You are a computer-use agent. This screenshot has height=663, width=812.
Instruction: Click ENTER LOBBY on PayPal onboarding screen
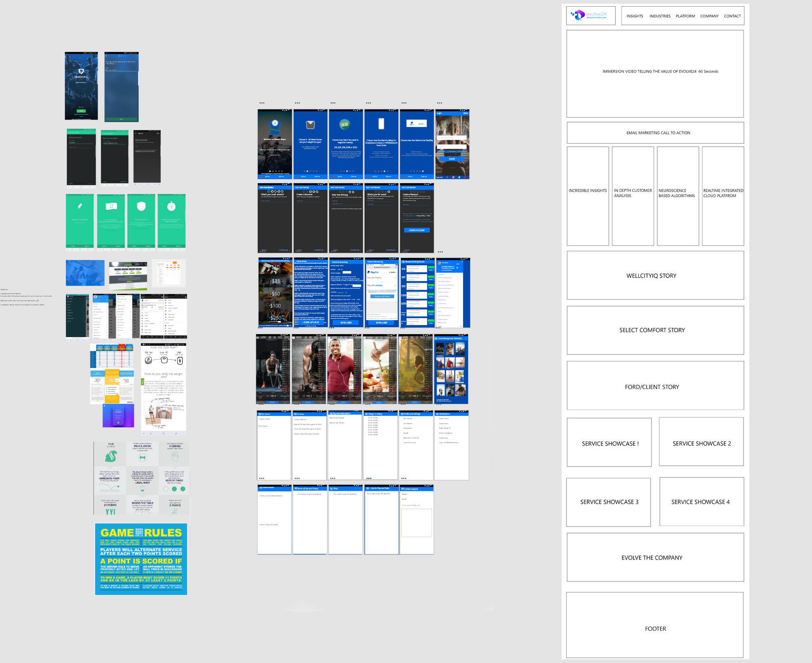[381, 323]
